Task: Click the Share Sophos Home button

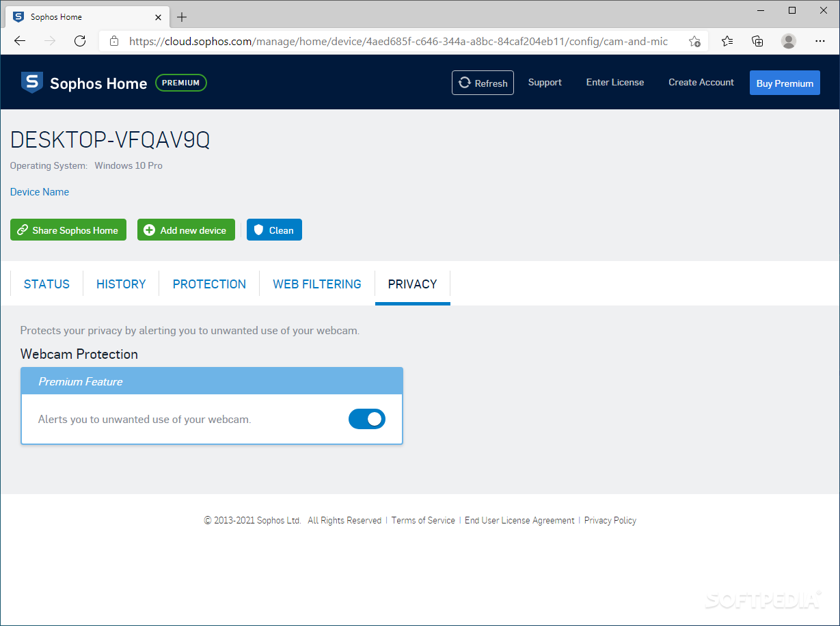Action: [x=68, y=230]
